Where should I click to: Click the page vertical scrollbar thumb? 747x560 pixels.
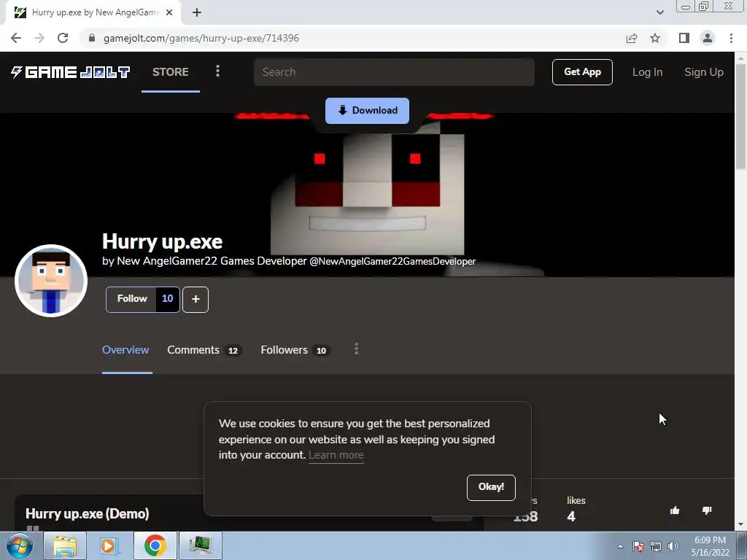pyautogui.click(x=740, y=116)
